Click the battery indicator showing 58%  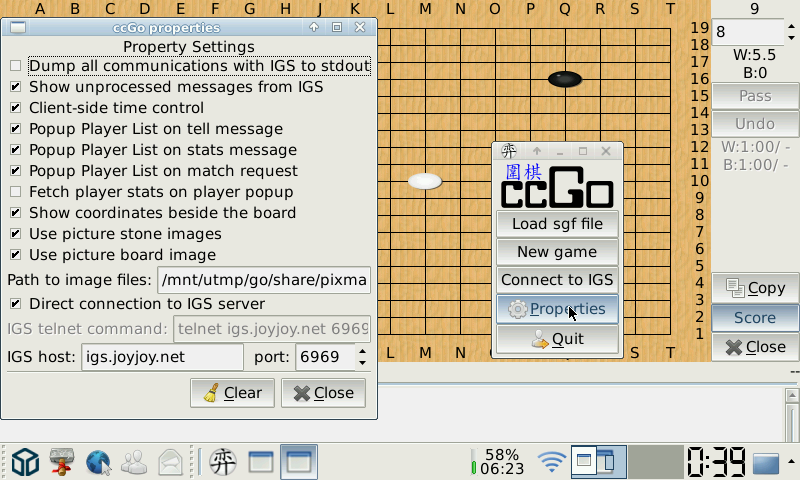496,462
